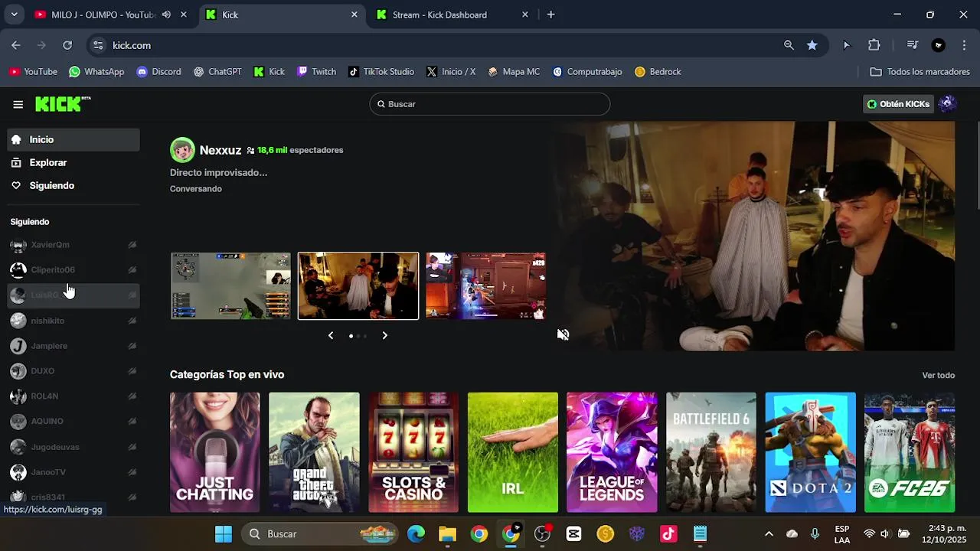View site information icon beside kick.com
Screen dimensions: 980x551
click(x=98, y=45)
